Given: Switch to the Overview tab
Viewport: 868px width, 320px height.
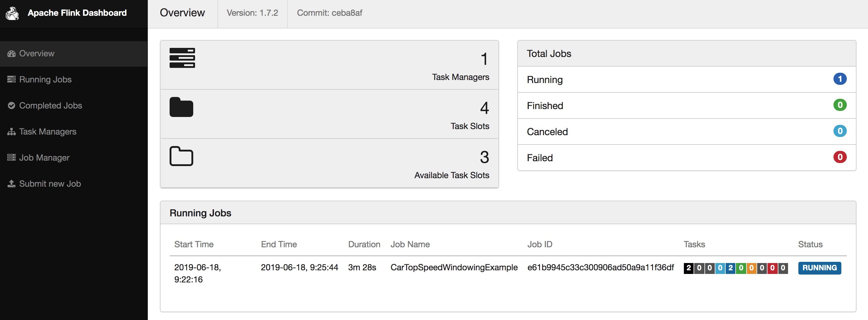Looking at the screenshot, I should point(182,13).
